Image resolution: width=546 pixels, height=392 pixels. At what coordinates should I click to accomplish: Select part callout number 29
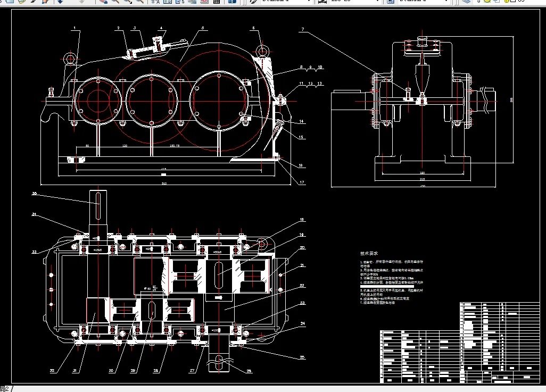coord(133,371)
